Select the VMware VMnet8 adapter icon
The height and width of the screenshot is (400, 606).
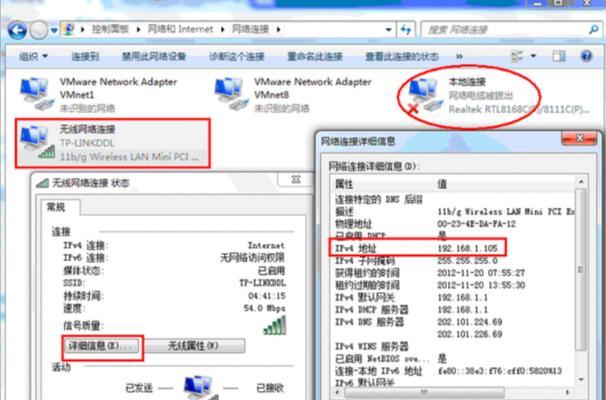tap(231, 94)
